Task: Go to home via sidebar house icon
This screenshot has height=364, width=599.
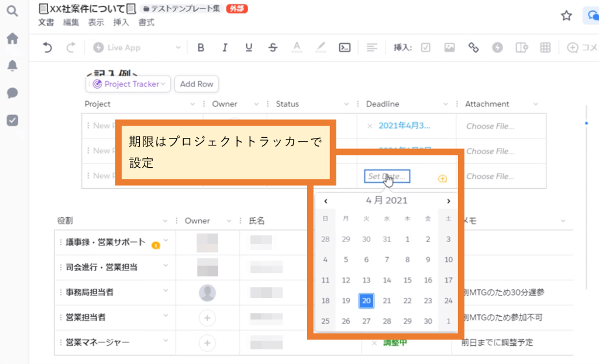Action: (x=12, y=38)
